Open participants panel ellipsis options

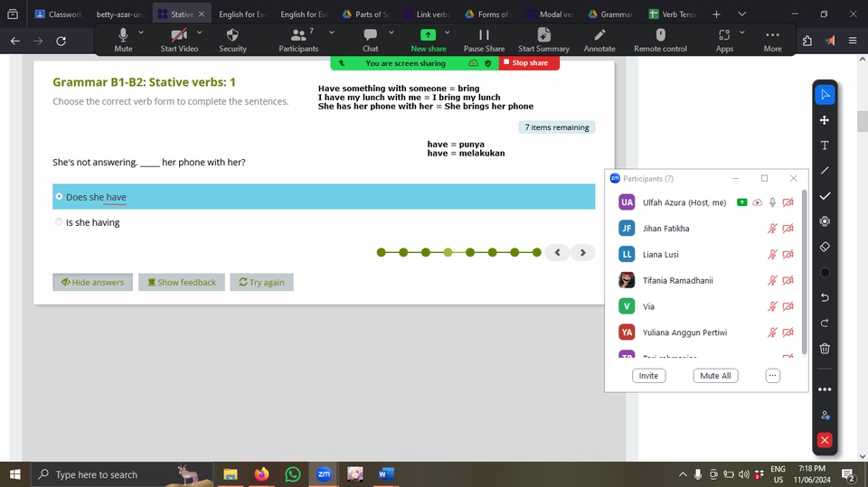tap(773, 376)
